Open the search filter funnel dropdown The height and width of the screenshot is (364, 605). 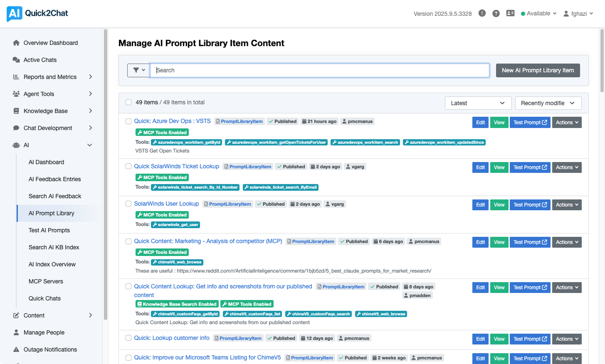coord(138,70)
